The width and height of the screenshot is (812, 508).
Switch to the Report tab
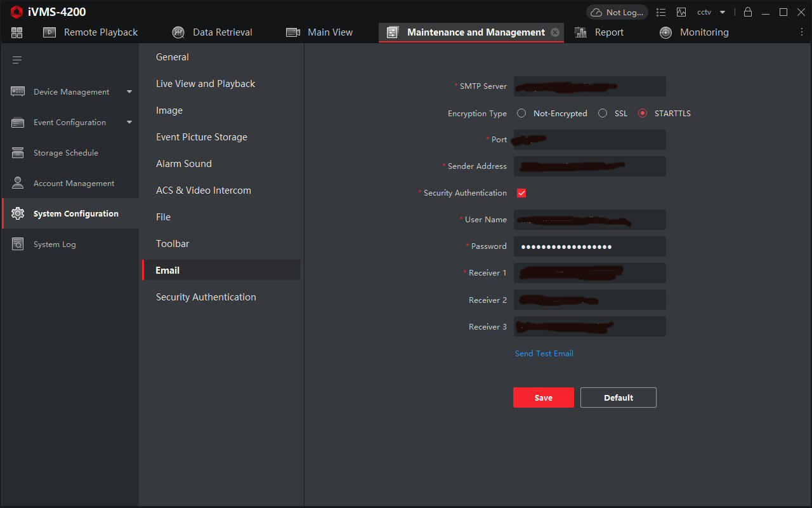click(608, 32)
